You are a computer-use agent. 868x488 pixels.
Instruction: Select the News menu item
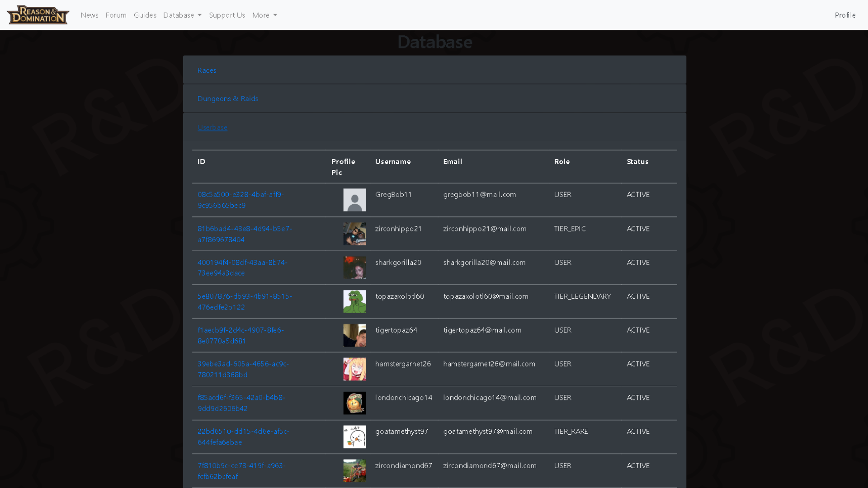pyautogui.click(x=90, y=15)
